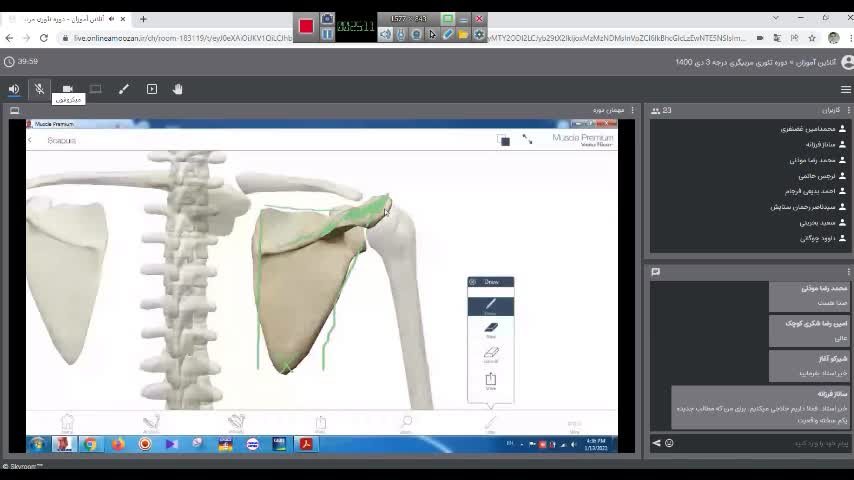Click the browser address bar
The width and height of the screenshot is (854, 480).
tap(180, 38)
